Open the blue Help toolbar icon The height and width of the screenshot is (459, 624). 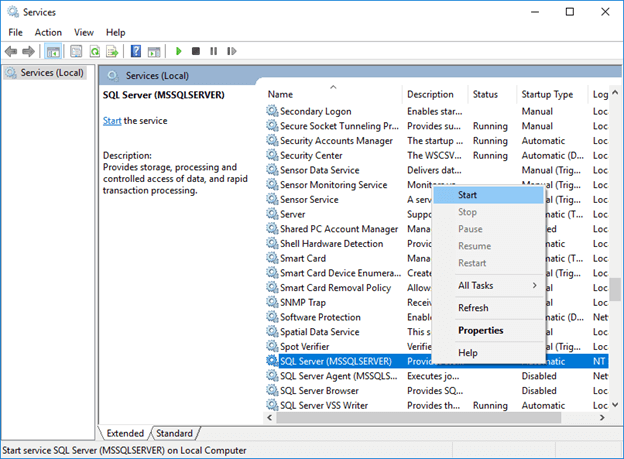click(x=136, y=51)
